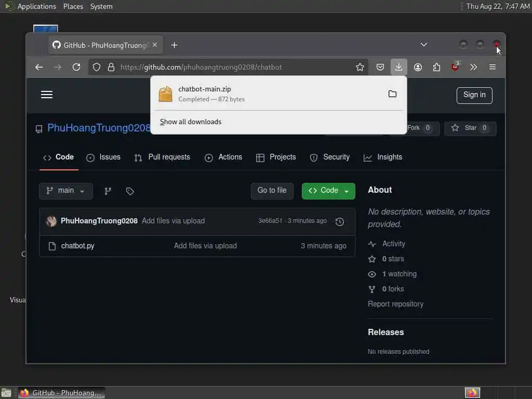Screen dimensions: 532x399
Task: Click PhuHoangTruong0208 commit author name
Action: click(x=99, y=221)
